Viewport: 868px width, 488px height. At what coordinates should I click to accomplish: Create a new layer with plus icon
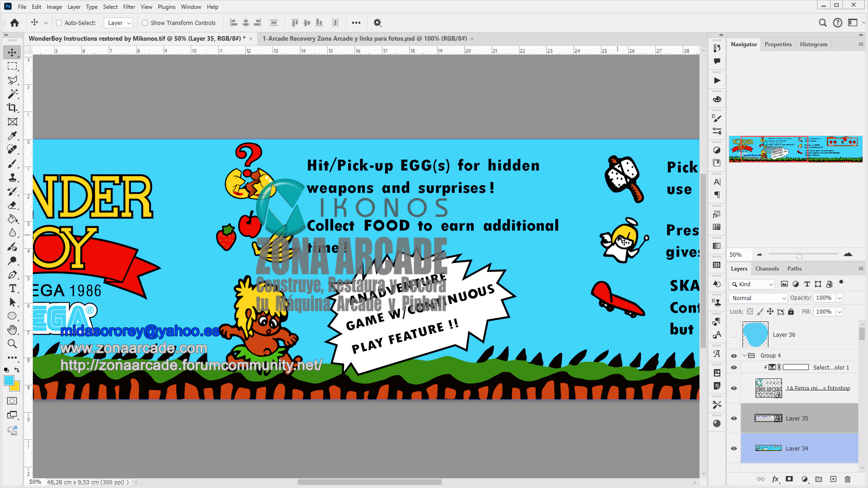tap(833, 479)
